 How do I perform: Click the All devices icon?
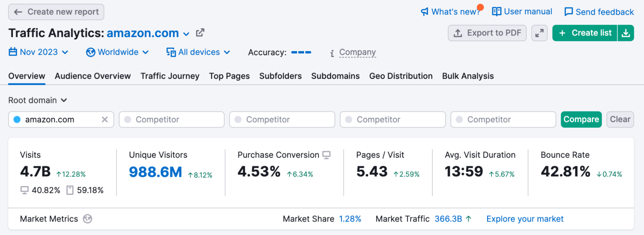[171, 52]
